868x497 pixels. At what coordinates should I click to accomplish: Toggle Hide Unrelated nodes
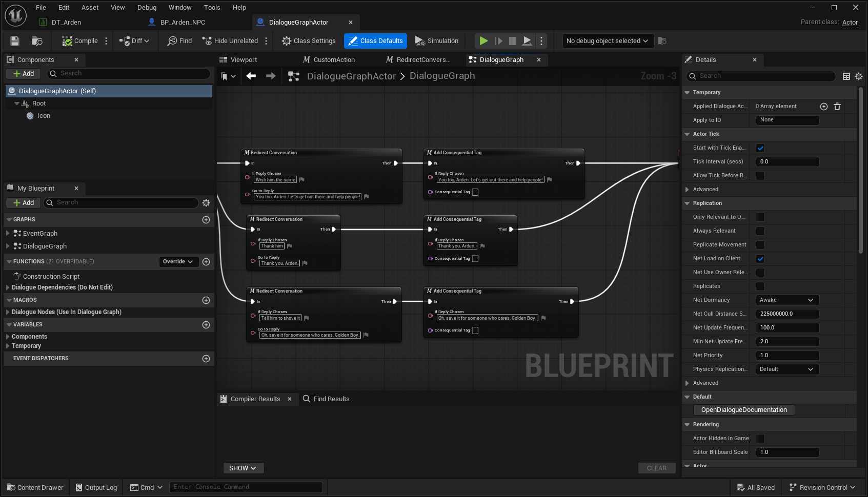coord(230,41)
